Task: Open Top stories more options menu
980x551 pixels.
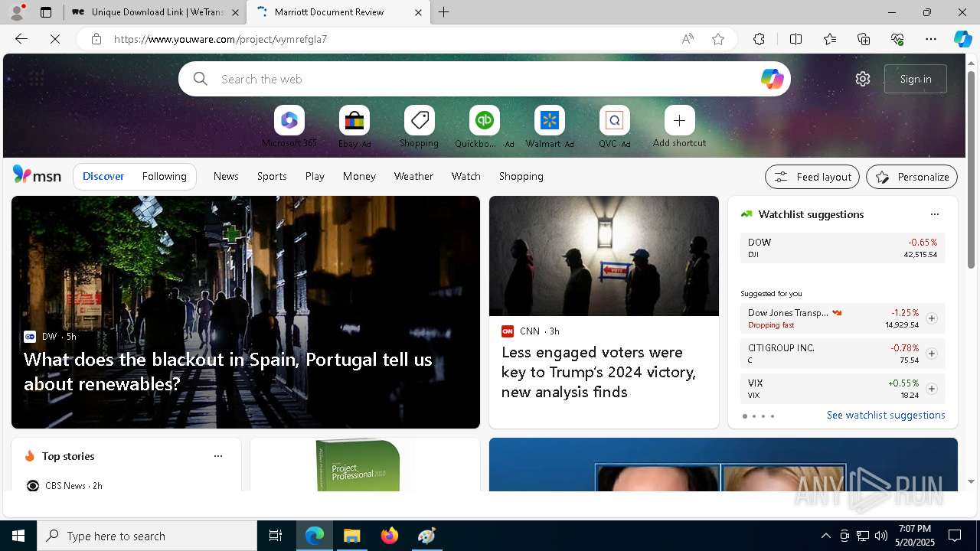Action: point(218,456)
